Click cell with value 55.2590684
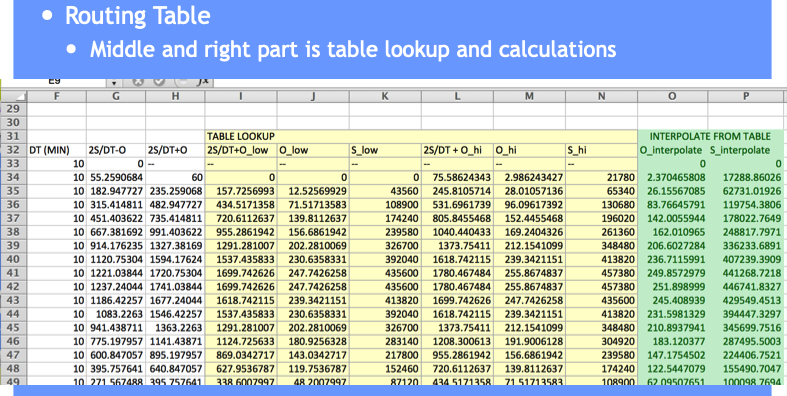This screenshot has height=396, width=787. (x=116, y=177)
